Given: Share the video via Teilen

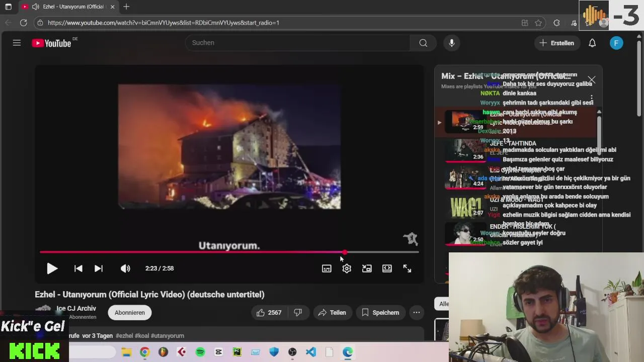Looking at the screenshot, I should pos(332,313).
